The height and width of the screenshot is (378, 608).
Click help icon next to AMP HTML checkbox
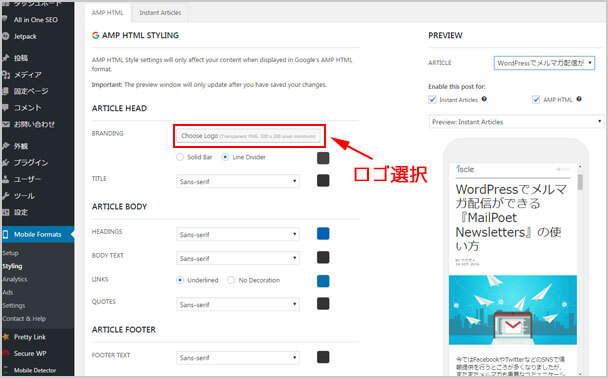point(579,99)
